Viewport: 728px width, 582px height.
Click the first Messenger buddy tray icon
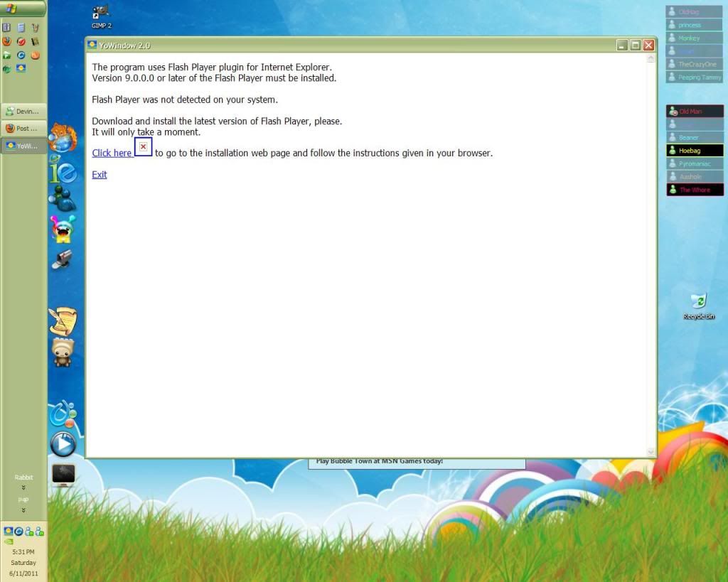pos(28,532)
